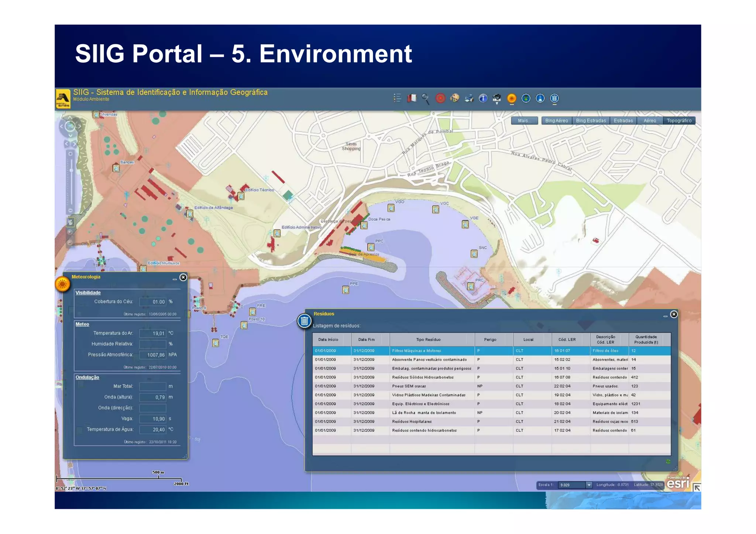Image resolution: width=756 pixels, height=534 pixels.
Task: Toggle the trash bin Resíduos toolbar icon
Action: [554, 98]
